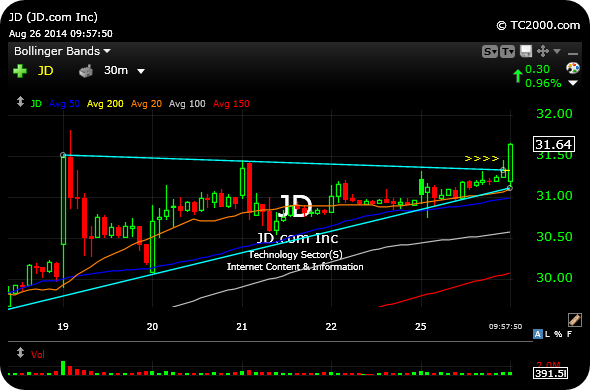The height and width of the screenshot is (390, 590).
Task: Select the Avg 20 indicator label
Action: [146, 104]
